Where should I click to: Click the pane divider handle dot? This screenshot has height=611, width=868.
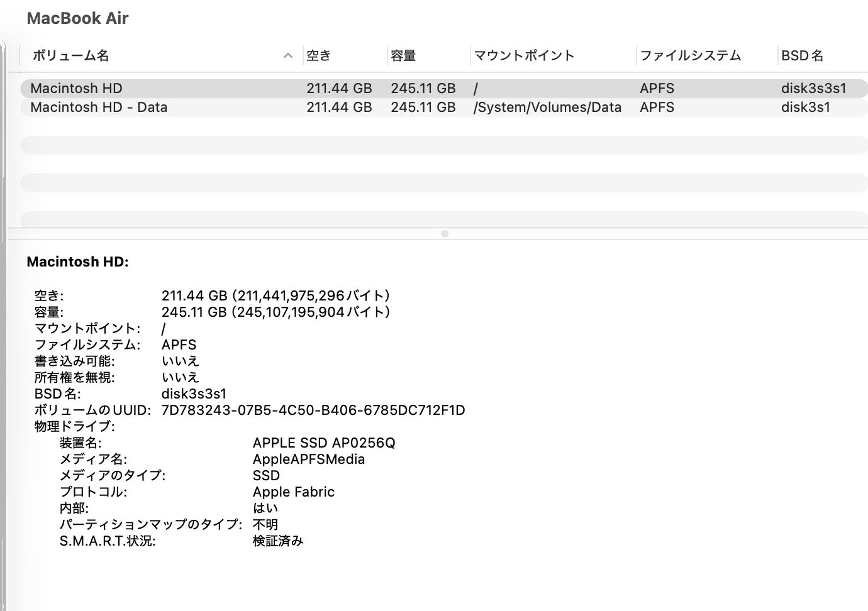pos(445,233)
